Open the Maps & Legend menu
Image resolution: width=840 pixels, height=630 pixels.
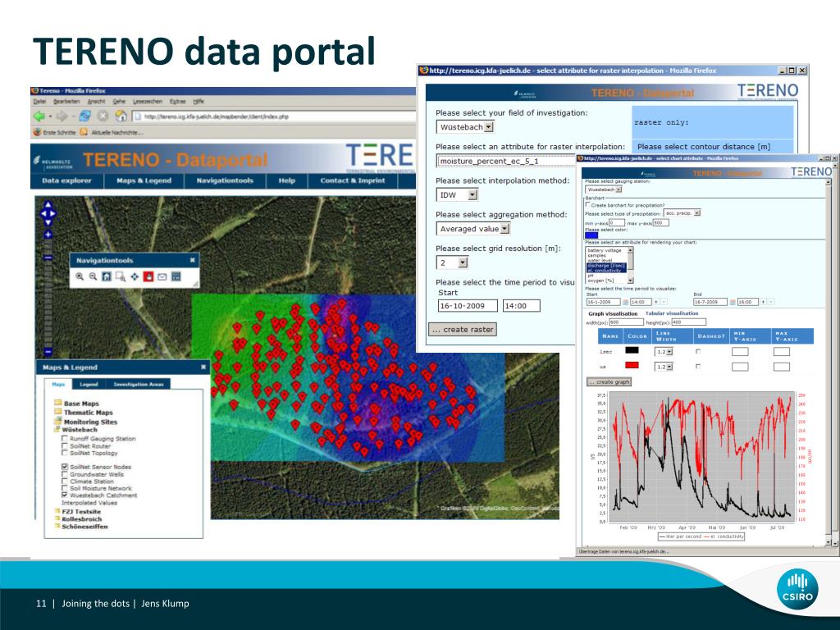(x=144, y=180)
